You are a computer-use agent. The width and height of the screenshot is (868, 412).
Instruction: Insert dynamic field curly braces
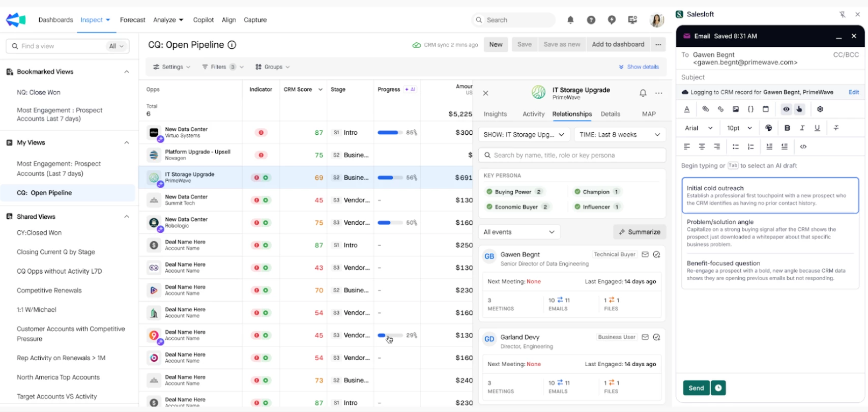click(750, 109)
